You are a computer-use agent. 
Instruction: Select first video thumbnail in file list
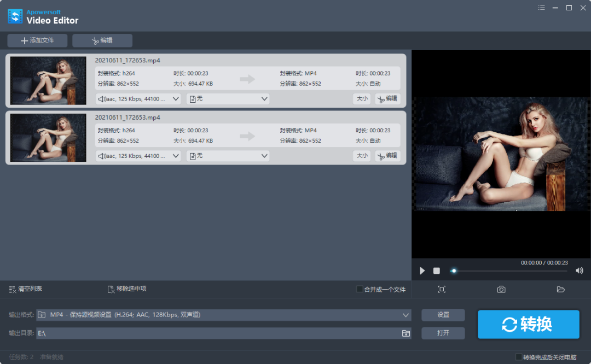(48, 80)
